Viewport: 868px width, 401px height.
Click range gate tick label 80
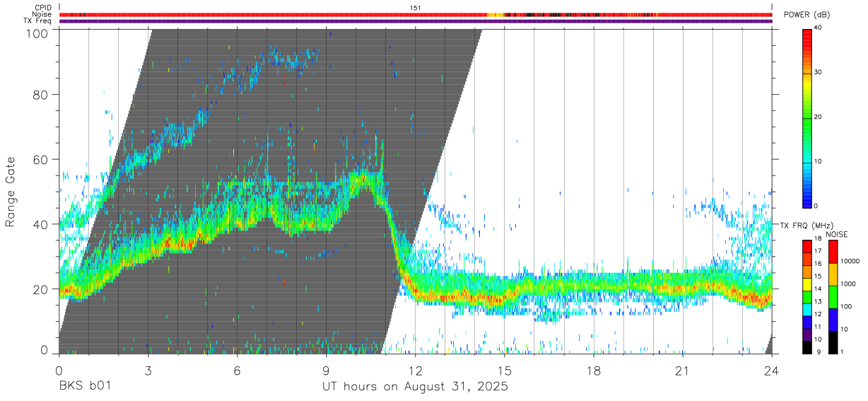pyautogui.click(x=40, y=95)
